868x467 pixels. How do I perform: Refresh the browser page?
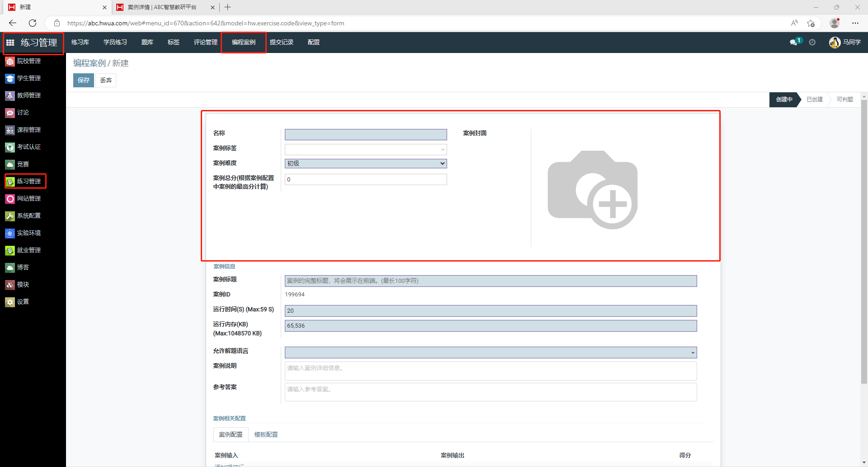tap(33, 23)
